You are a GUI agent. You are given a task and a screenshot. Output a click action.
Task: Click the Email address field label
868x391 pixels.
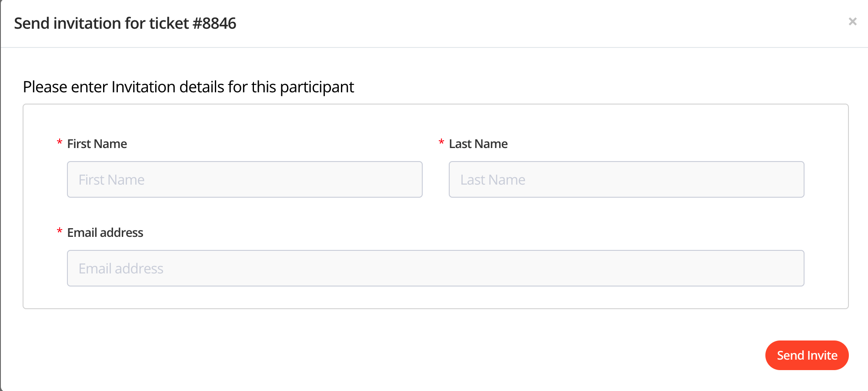(x=105, y=233)
